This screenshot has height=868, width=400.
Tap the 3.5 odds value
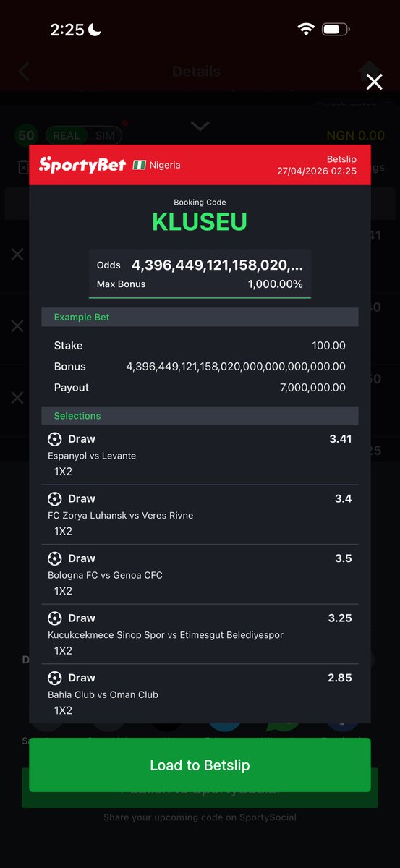pos(343,558)
